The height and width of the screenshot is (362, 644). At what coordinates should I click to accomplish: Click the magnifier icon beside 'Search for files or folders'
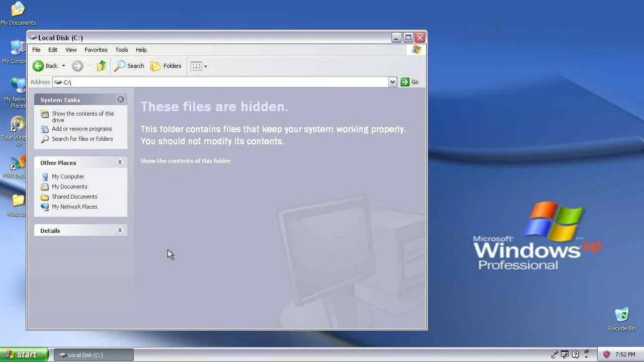click(45, 139)
